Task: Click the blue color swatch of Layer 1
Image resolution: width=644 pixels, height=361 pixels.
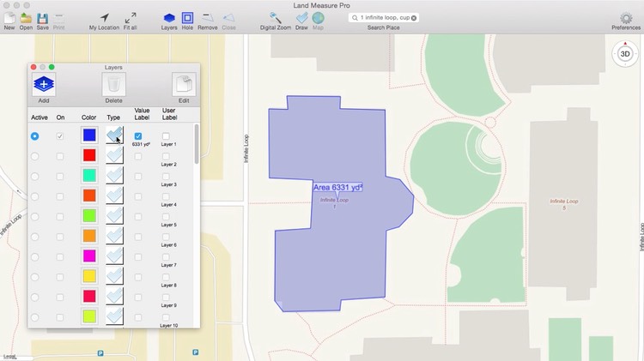Action: tap(88, 135)
